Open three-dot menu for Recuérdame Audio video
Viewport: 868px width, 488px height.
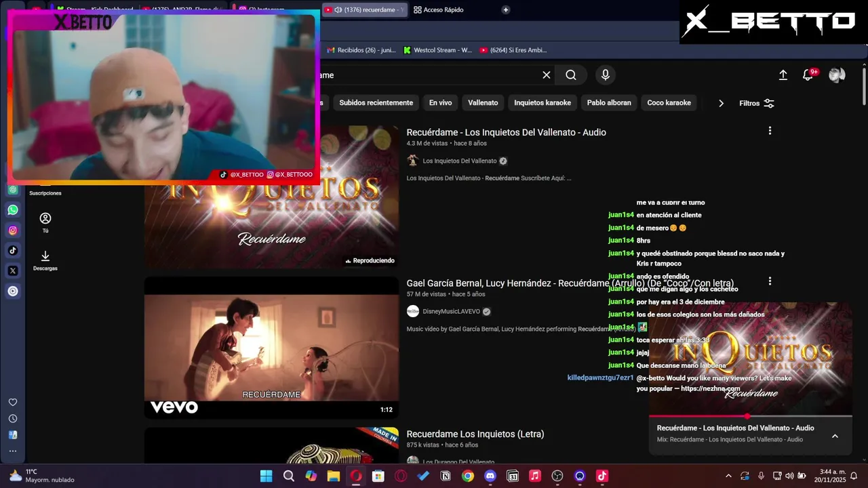point(770,131)
